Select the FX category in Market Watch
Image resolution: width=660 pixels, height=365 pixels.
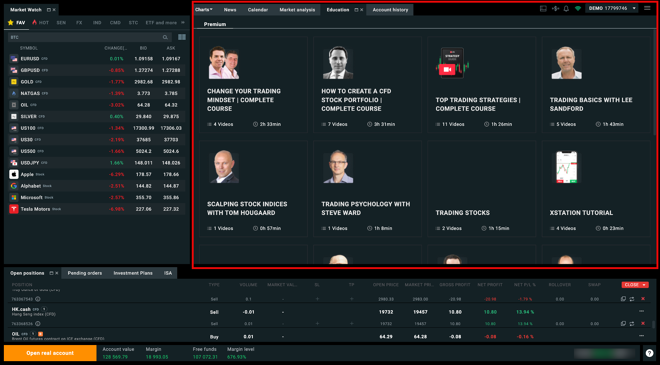pos(79,23)
